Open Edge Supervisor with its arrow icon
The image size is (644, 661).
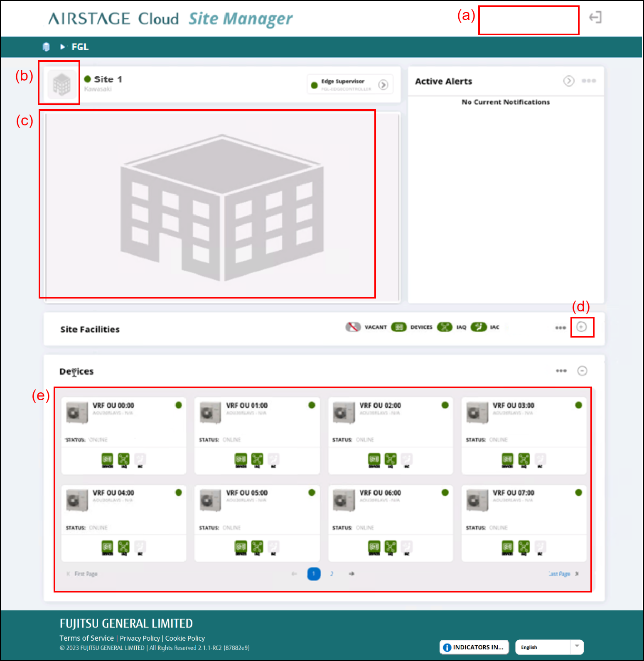click(x=383, y=85)
